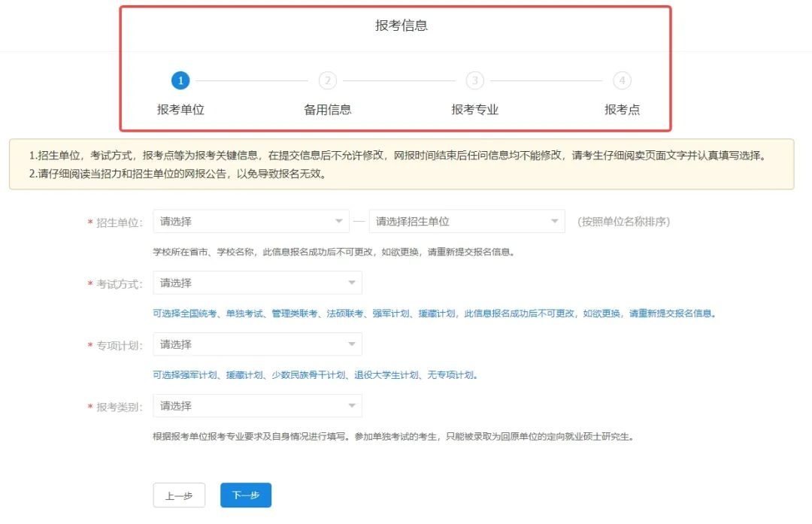Expand the 报考类别 dropdown
Image resolution: width=812 pixels, height=524 pixels.
click(x=257, y=405)
